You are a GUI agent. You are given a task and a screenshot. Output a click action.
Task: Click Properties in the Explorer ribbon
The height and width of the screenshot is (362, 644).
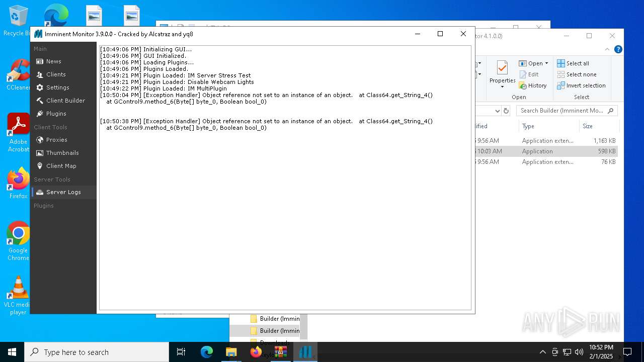click(x=502, y=74)
